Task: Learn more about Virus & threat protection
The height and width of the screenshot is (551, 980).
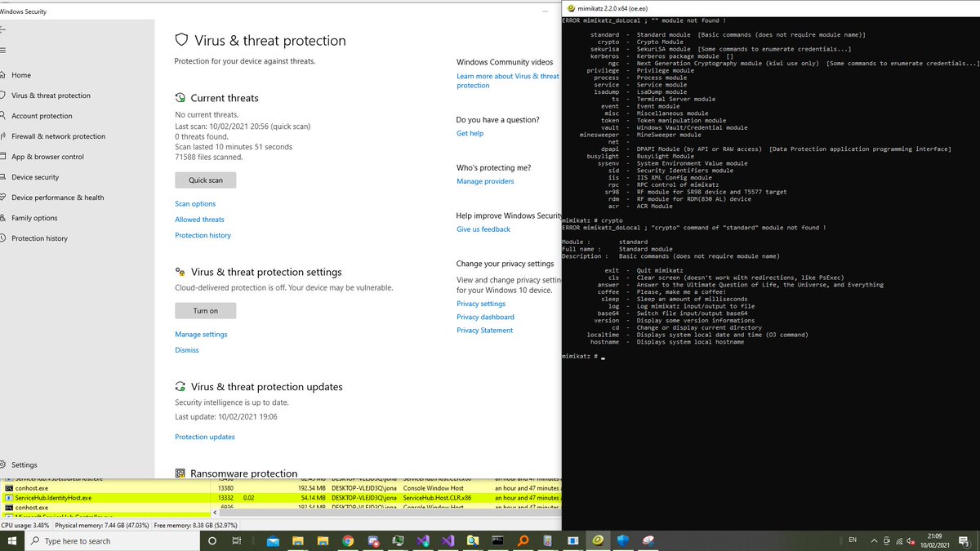Action: (508, 81)
